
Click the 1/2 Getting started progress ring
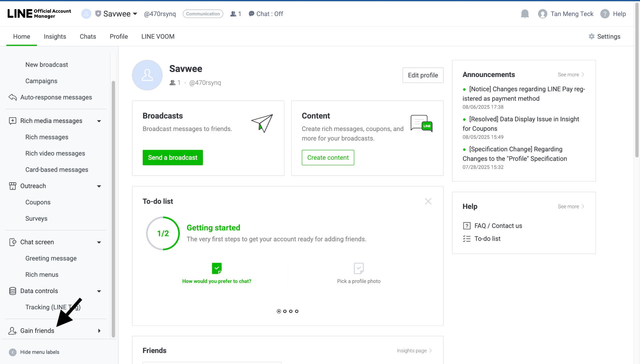point(163,233)
